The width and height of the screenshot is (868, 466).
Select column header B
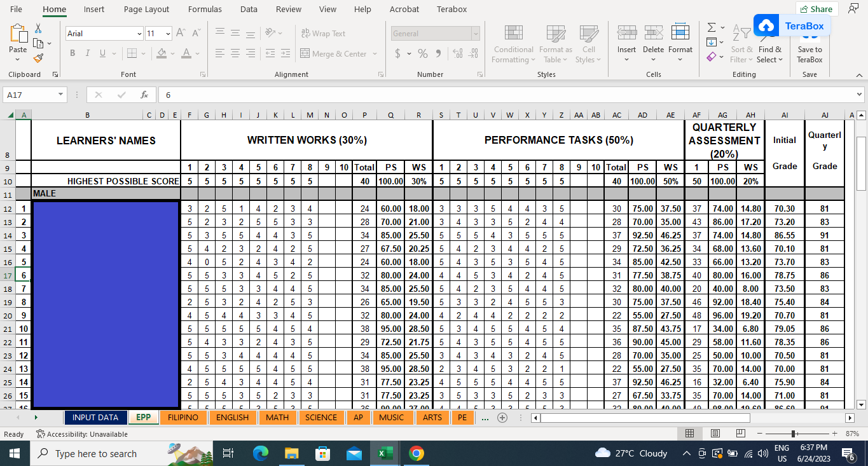pyautogui.click(x=87, y=115)
